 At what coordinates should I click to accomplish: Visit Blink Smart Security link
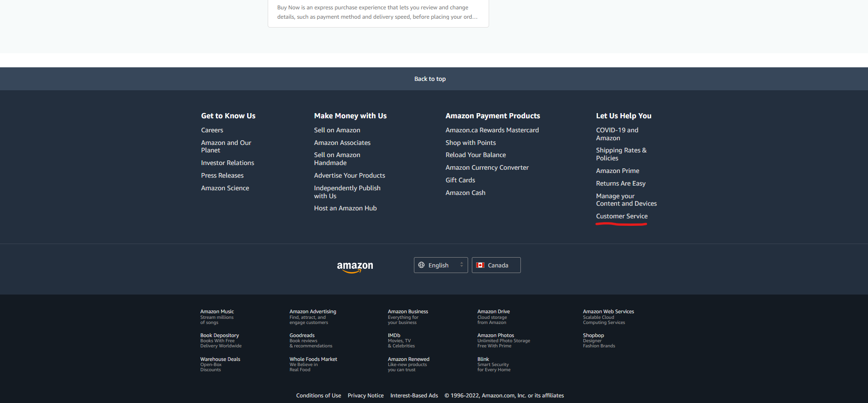[494, 365]
